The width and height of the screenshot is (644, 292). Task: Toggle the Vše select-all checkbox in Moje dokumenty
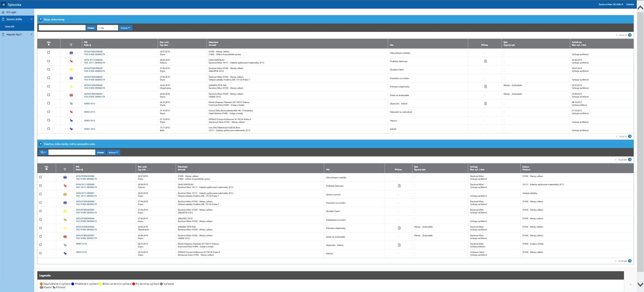coord(49,44)
